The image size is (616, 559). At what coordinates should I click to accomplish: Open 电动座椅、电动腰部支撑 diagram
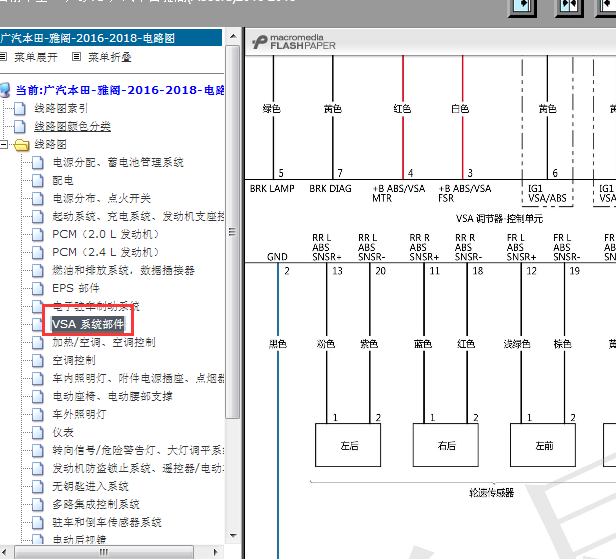(112, 396)
